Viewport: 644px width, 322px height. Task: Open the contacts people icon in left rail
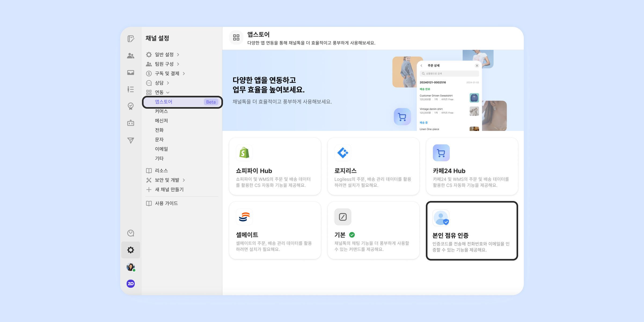pos(131,56)
